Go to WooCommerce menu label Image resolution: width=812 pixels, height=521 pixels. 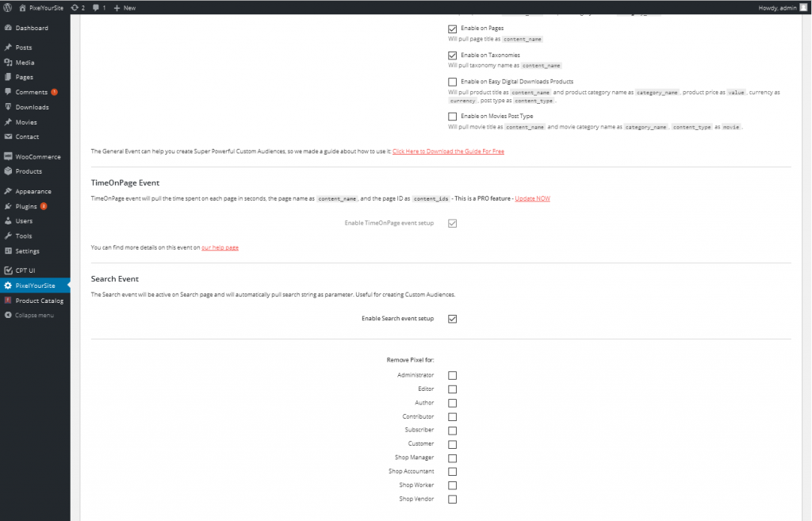(x=38, y=156)
